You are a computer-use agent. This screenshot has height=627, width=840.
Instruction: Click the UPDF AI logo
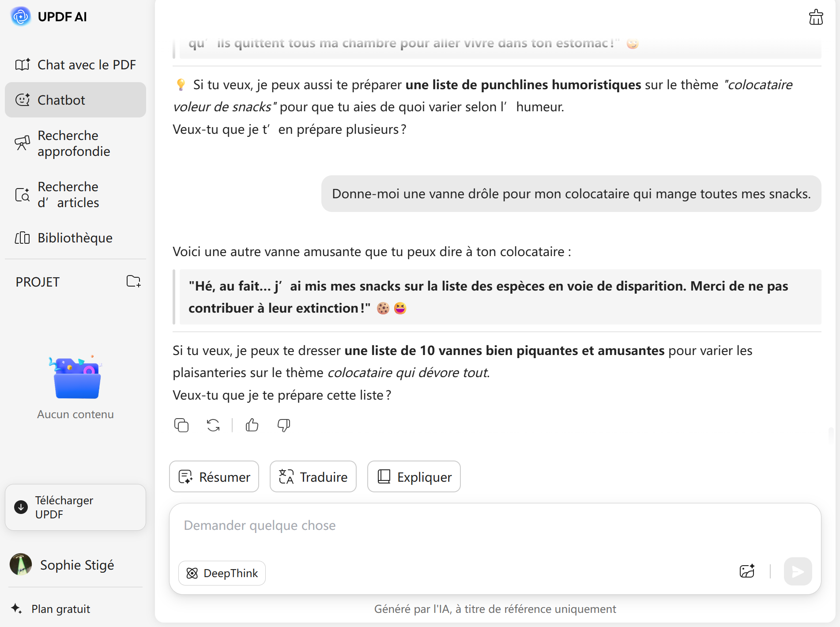(21, 17)
